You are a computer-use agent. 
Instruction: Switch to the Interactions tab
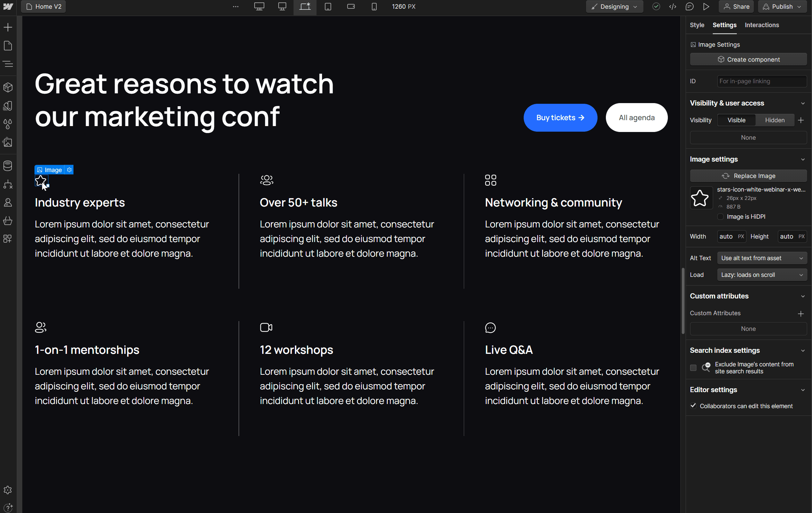click(x=762, y=25)
